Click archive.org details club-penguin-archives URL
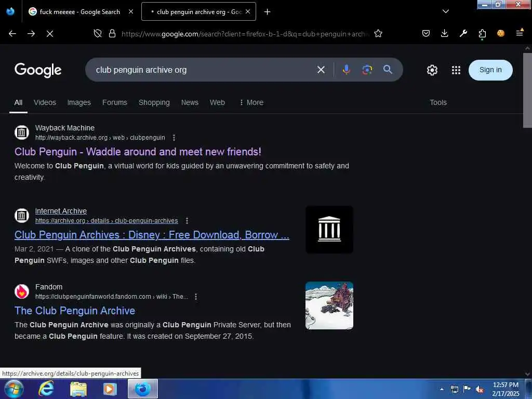Image resolution: width=532 pixels, height=399 pixels. 107,221
